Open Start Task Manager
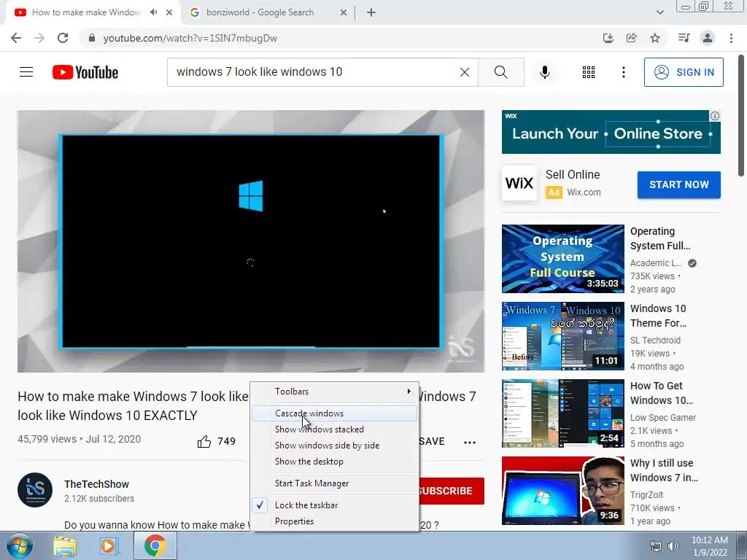 334,483
